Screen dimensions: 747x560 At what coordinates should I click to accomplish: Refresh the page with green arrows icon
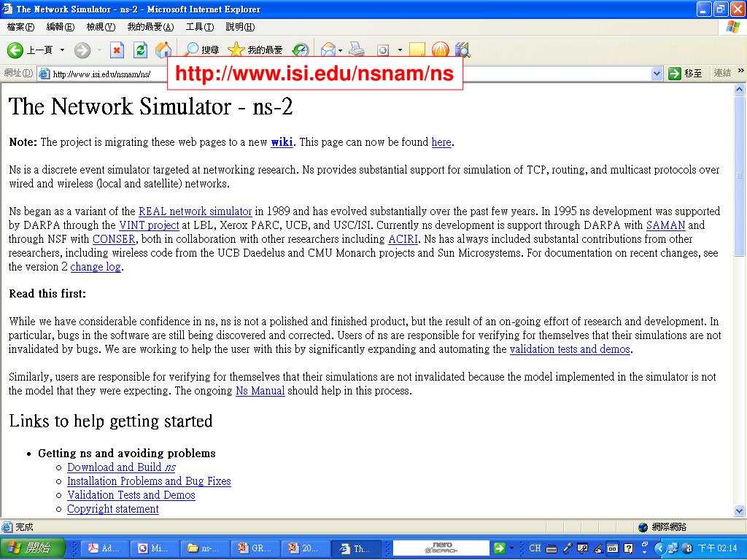(140, 50)
